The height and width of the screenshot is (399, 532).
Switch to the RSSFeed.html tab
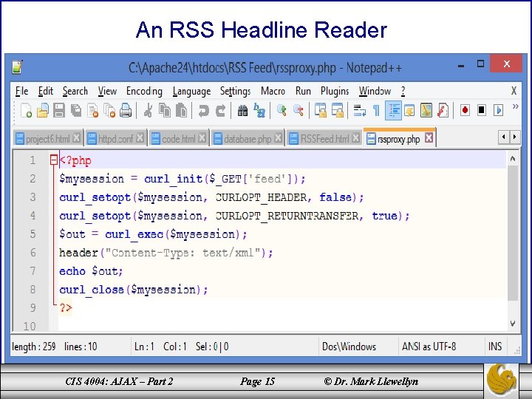click(x=324, y=138)
